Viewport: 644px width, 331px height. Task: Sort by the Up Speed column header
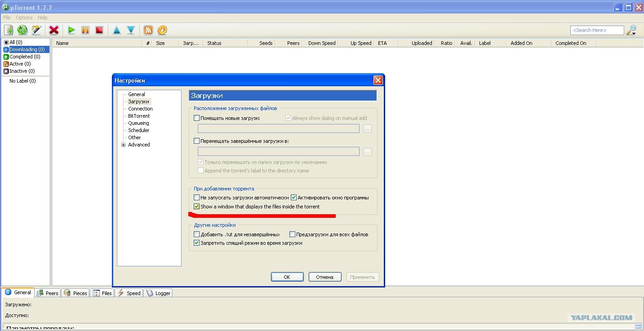[357, 43]
